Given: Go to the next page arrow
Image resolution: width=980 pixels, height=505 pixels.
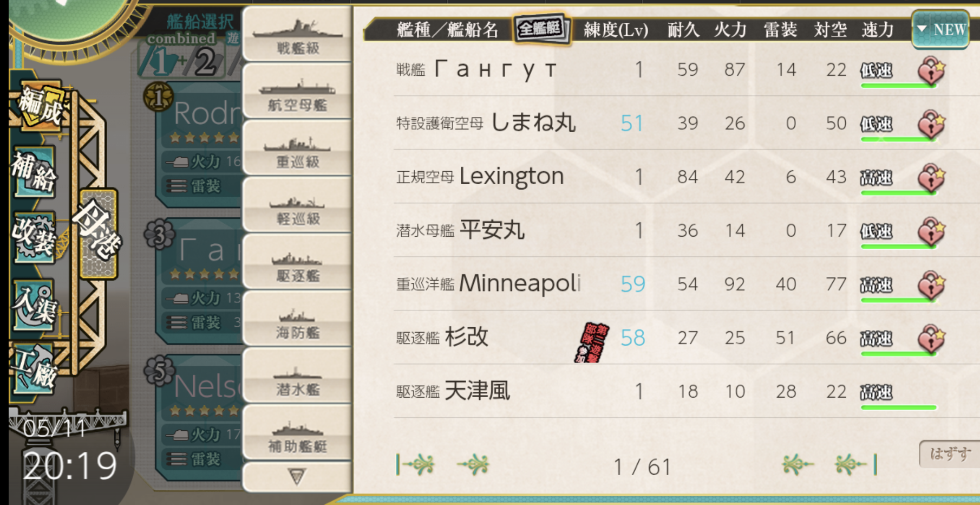Looking at the screenshot, I should pos(798,464).
